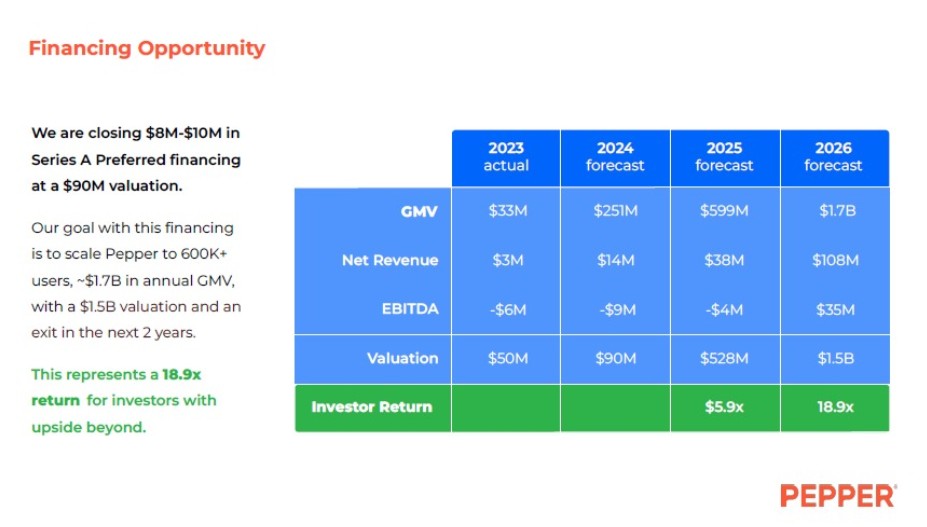The height and width of the screenshot is (527, 927).
Task: Click the 2025 forecast column header
Action: [724, 157]
